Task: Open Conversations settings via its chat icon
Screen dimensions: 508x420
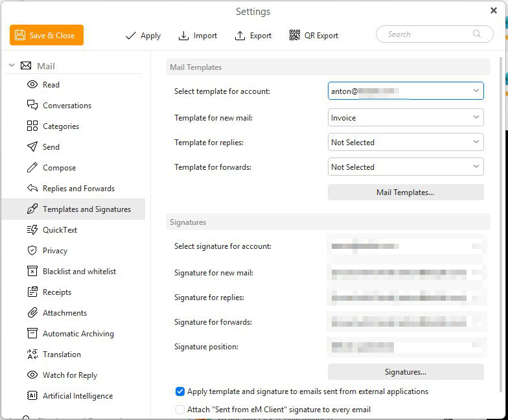Action: click(32, 106)
